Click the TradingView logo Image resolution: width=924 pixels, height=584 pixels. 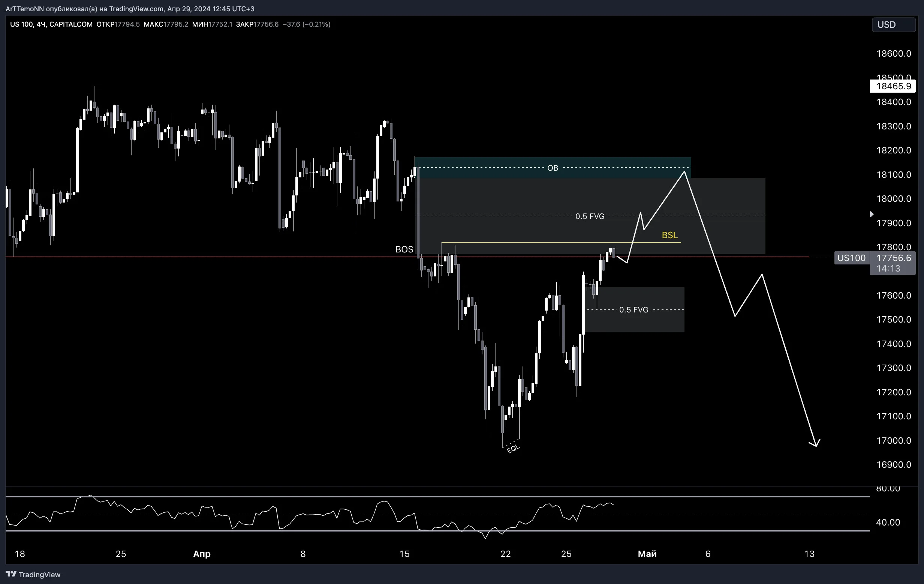click(x=33, y=574)
